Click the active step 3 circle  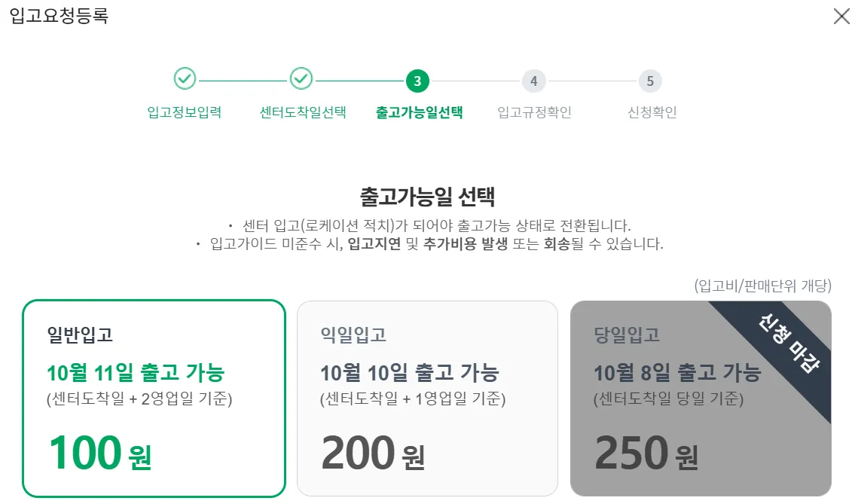[x=417, y=81]
